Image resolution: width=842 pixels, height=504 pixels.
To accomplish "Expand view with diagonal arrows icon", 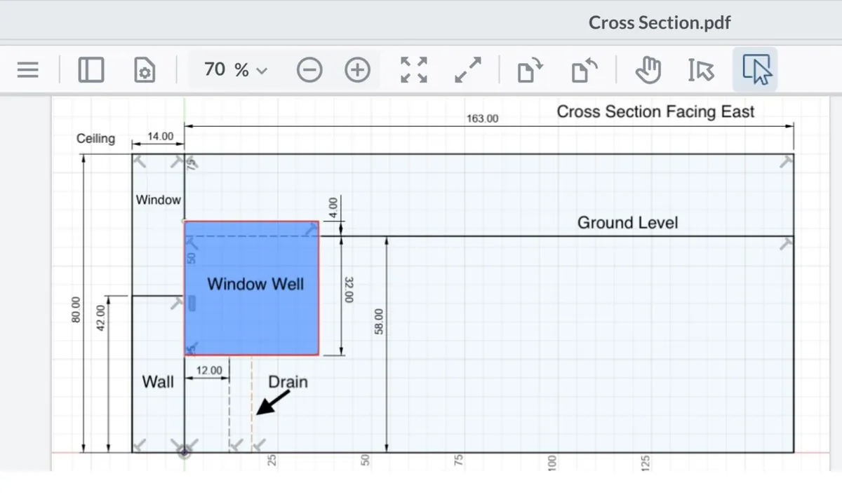I will pyautogui.click(x=468, y=70).
